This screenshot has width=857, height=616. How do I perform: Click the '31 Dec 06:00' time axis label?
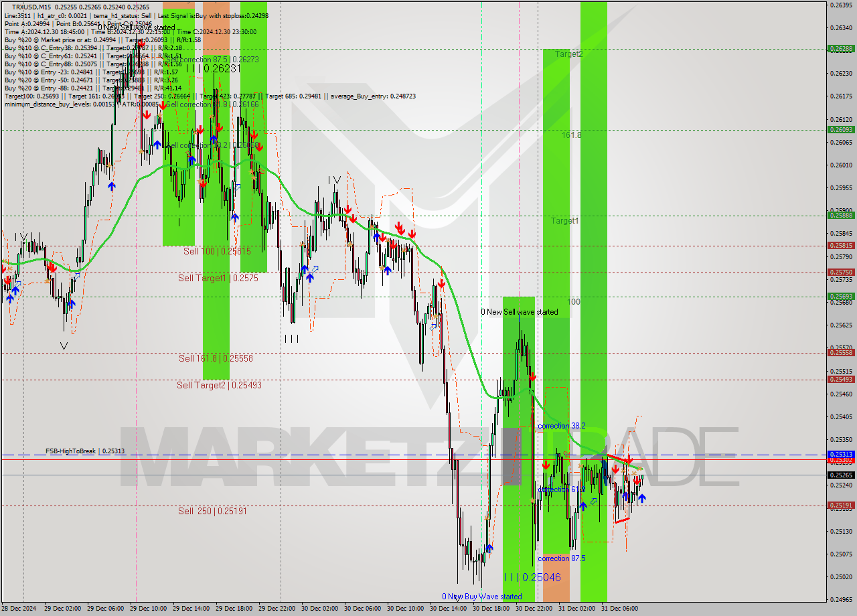tap(619, 609)
